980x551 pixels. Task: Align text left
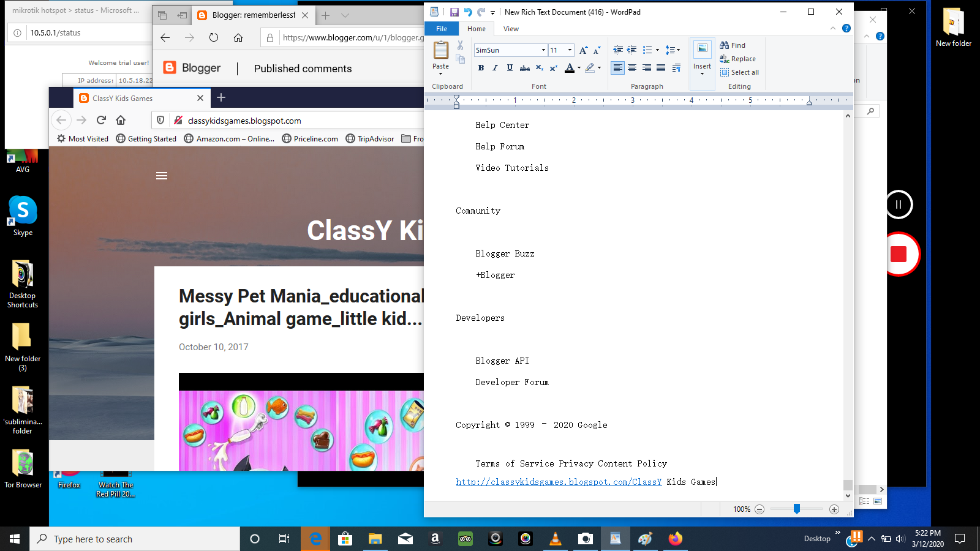(x=618, y=68)
